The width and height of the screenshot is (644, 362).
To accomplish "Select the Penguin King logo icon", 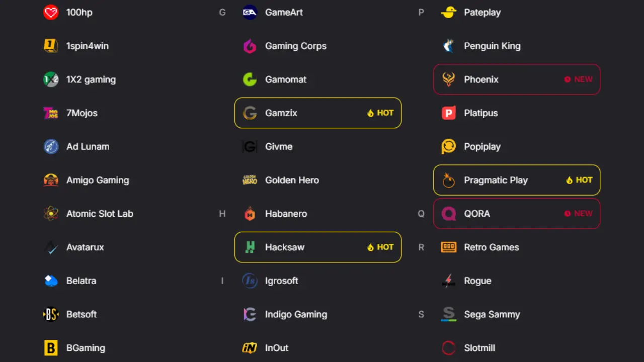I will click(448, 46).
